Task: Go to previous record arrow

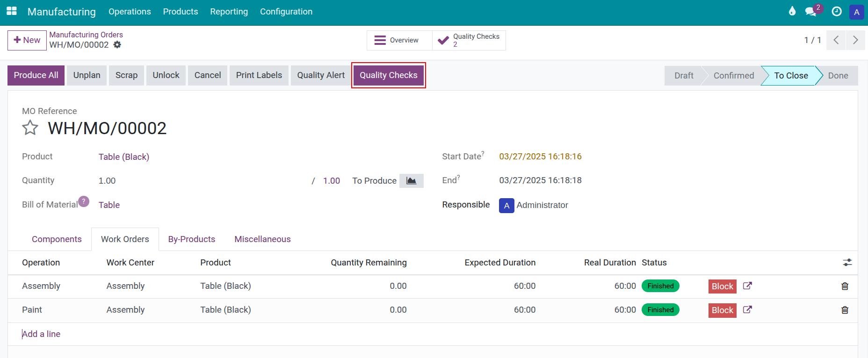Action: tap(836, 40)
